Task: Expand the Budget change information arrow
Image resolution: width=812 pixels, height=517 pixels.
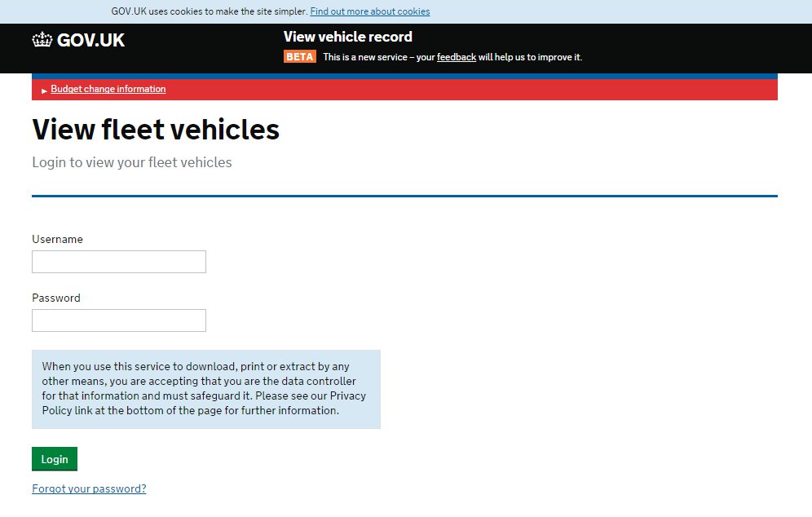Action: tap(45, 91)
